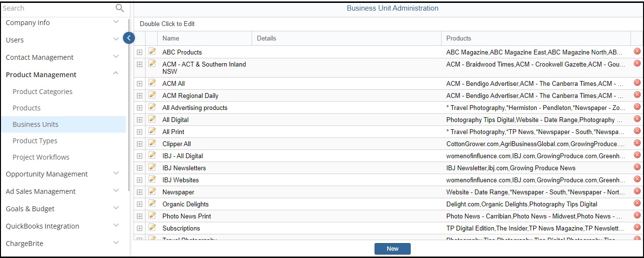Screen dimensions: 644x258
Task: Collapse sidebar with the blue arrow button
Action: [129, 38]
